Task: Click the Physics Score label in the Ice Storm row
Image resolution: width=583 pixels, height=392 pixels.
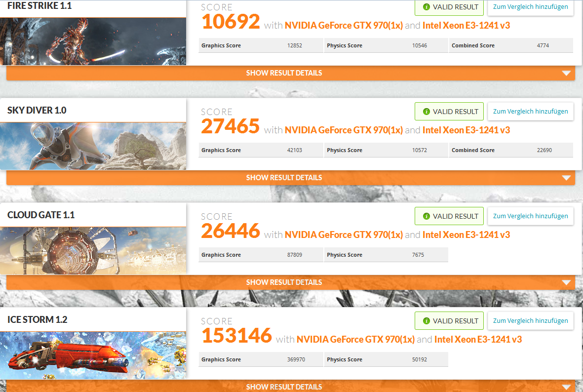Action: pos(344,359)
